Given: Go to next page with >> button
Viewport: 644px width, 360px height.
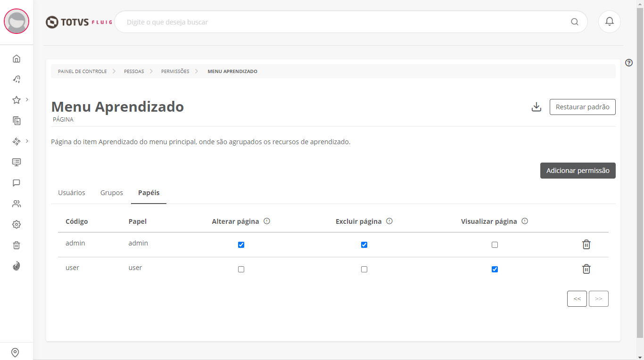Looking at the screenshot, I should [x=599, y=299].
